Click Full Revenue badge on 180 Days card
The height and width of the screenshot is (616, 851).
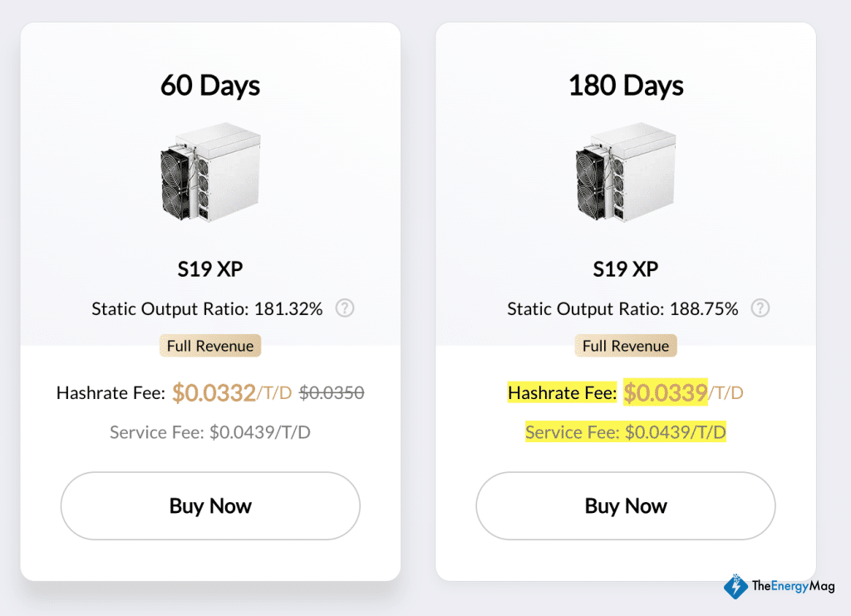(626, 346)
